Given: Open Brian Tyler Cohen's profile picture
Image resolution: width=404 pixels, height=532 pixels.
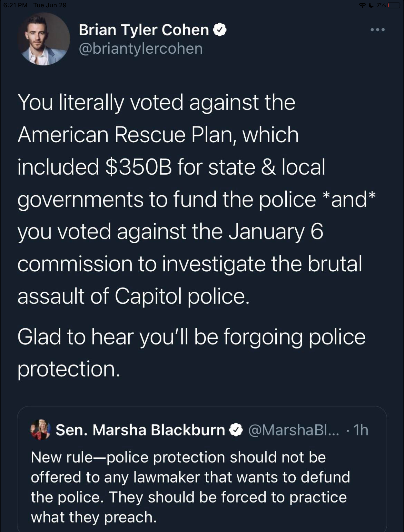Looking at the screenshot, I should (x=44, y=39).
